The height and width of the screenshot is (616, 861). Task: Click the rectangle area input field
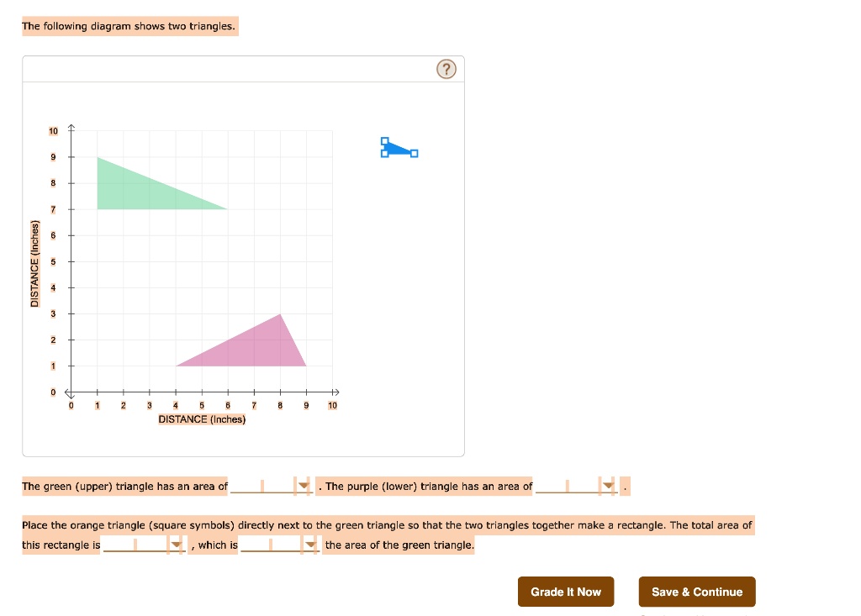point(135,545)
